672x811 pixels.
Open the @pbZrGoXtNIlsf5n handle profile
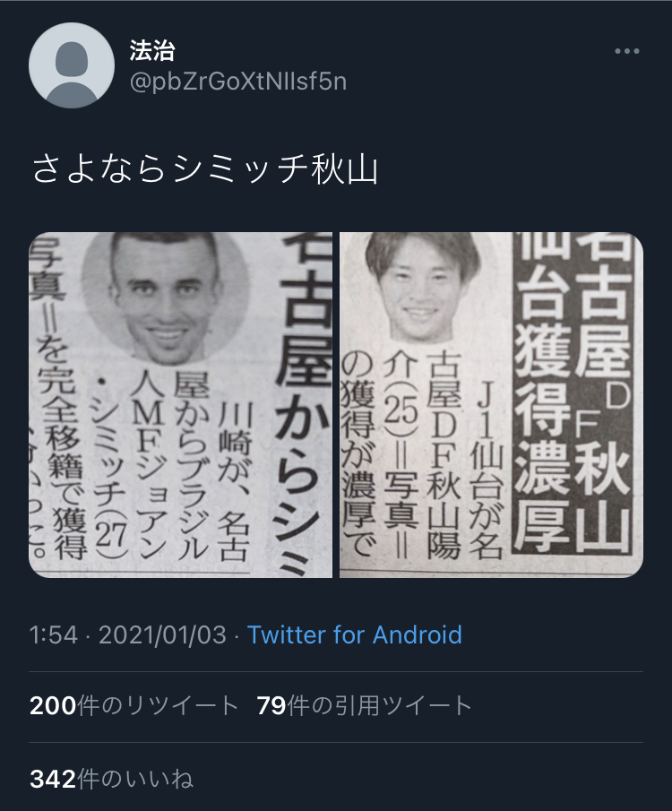tap(238, 82)
